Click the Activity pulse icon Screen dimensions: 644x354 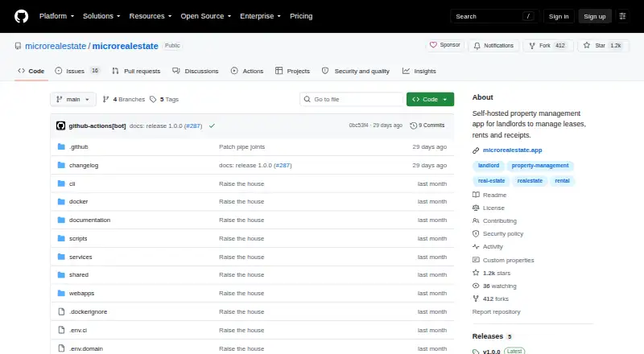(476, 246)
